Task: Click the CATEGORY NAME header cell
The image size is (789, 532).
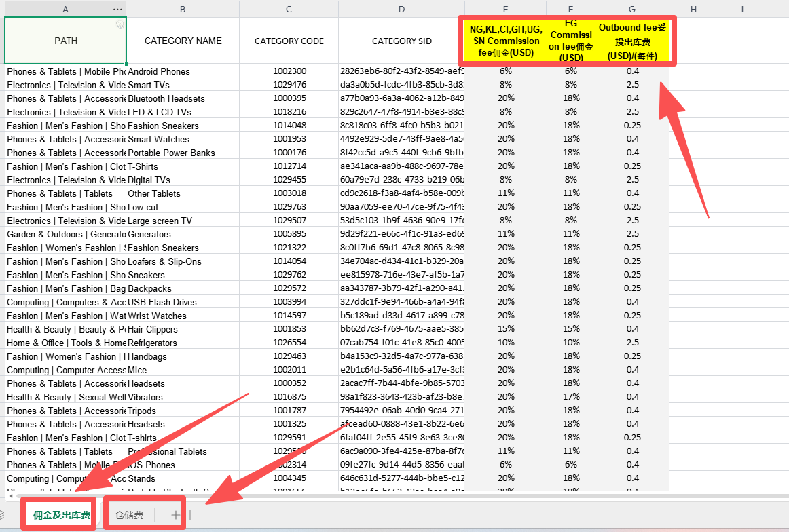Action: (183, 41)
